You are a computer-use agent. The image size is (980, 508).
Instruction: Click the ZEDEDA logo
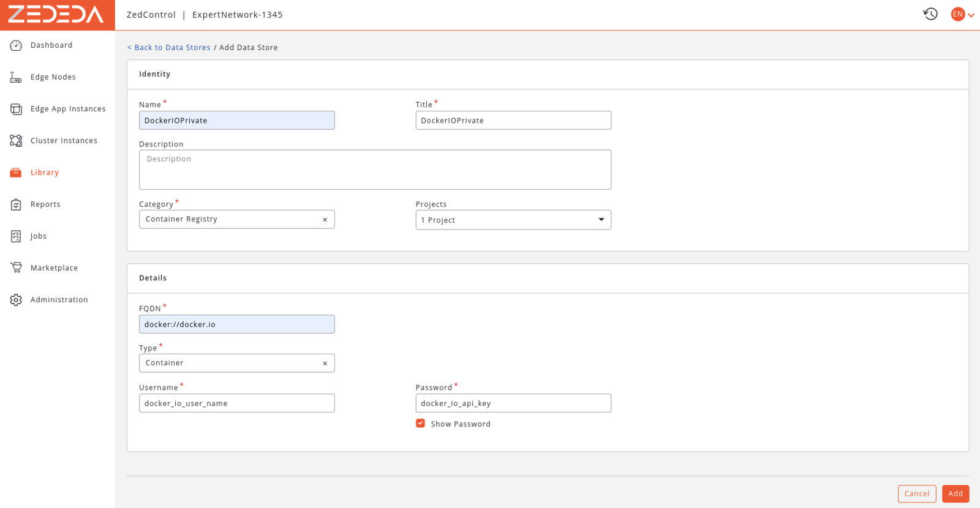coord(56,15)
